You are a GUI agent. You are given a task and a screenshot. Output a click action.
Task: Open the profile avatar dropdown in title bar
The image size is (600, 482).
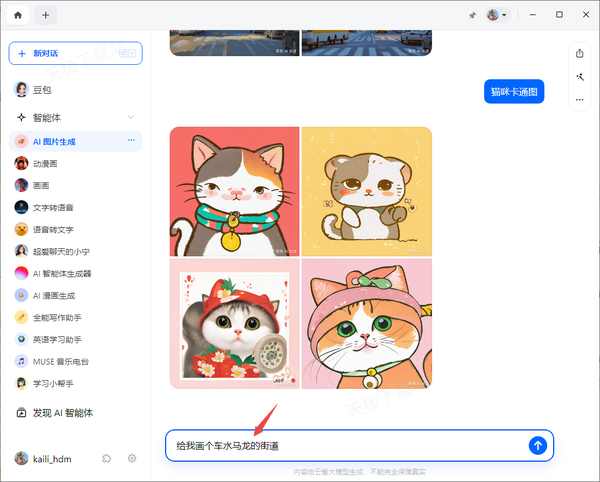pyautogui.click(x=497, y=15)
